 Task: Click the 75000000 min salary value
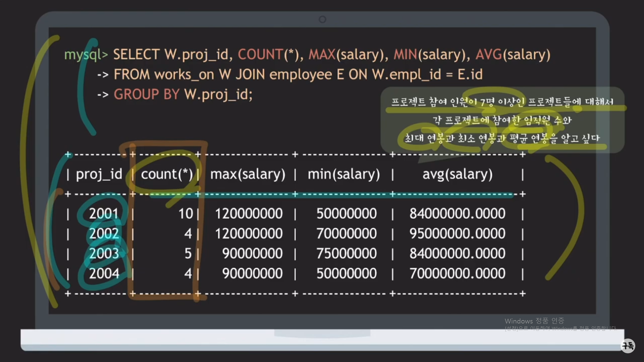click(346, 253)
